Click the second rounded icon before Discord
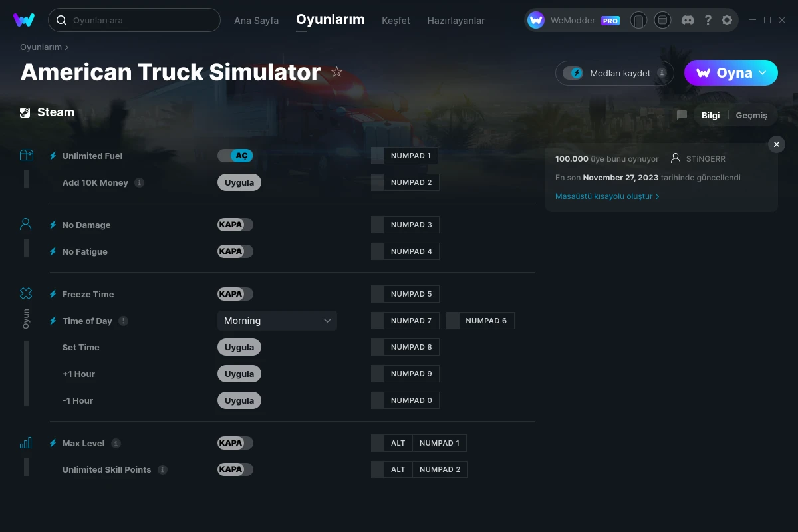 tap(662, 20)
